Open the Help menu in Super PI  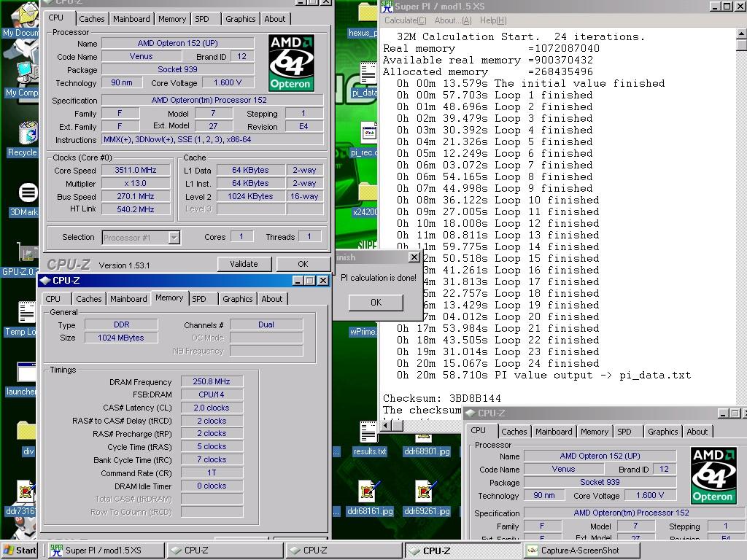click(x=493, y=20)
